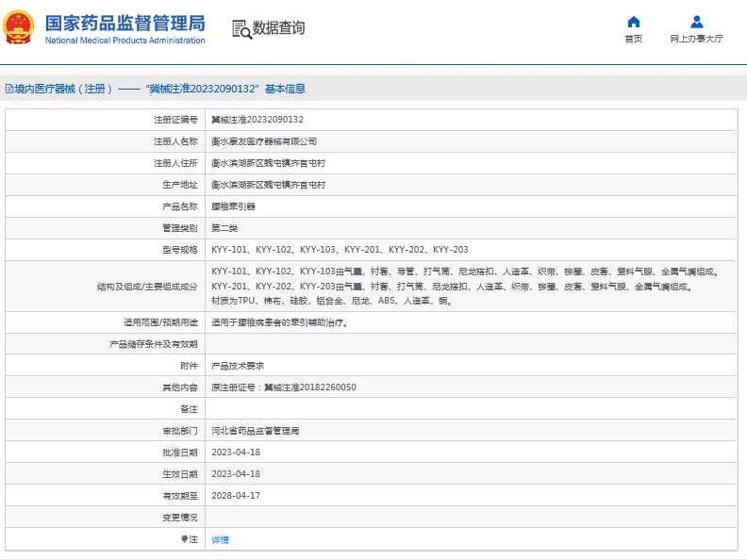Click the 生产地址 address value

point(268,185)
